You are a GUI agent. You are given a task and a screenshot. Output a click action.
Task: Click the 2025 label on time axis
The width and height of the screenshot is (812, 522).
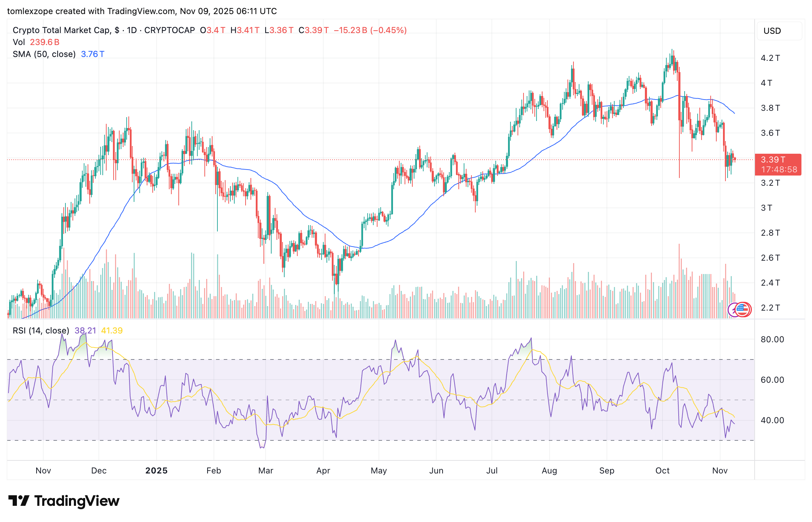(x=156, y=471)
